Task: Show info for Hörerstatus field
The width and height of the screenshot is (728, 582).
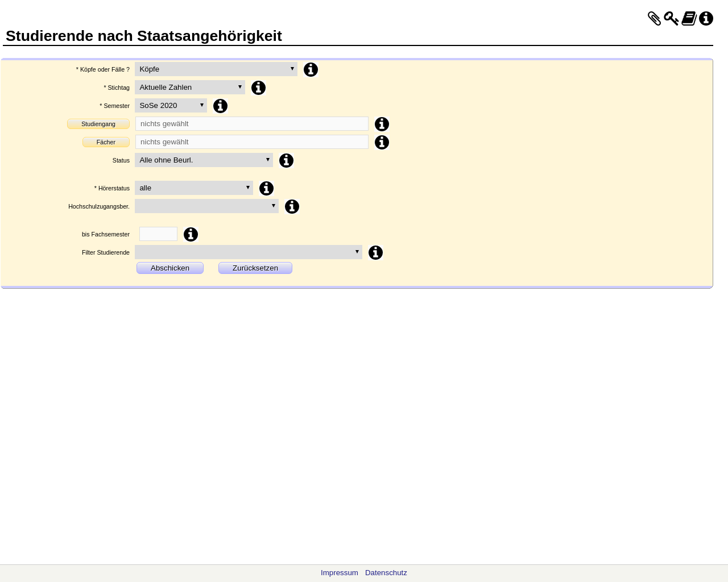Action: coord(266,188)
